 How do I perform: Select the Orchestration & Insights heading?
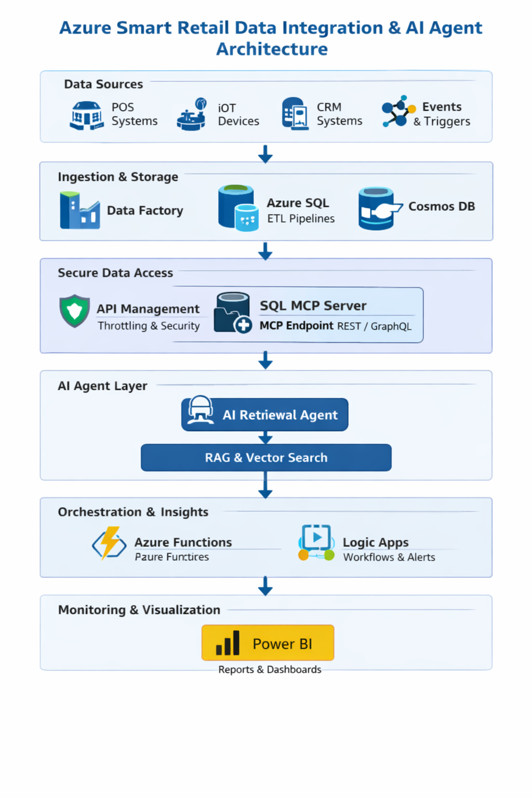(x=133, y=512)
